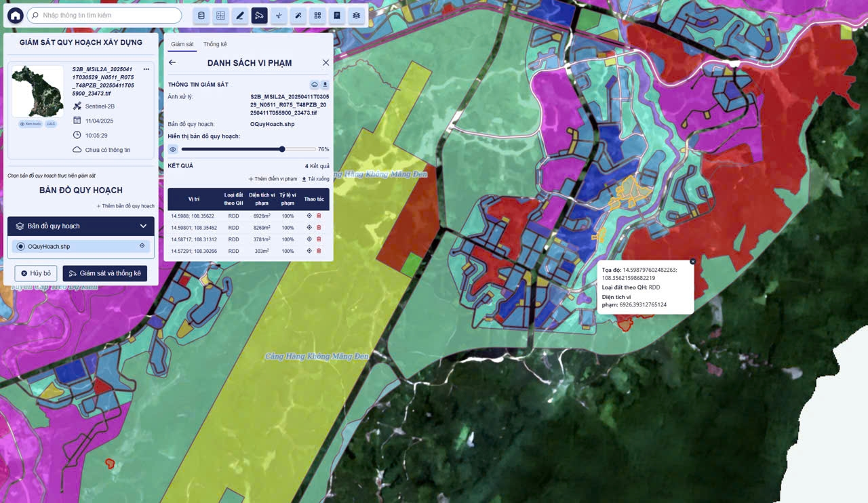Delete the violation row with 6926m² area
This screenshot has height=503, width=868.
click(319, 216)
